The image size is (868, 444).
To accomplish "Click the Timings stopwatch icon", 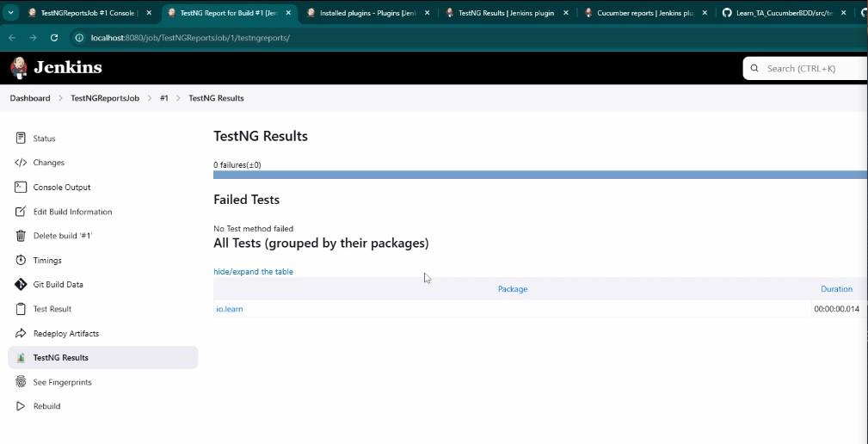I will [x=21, y=260].
